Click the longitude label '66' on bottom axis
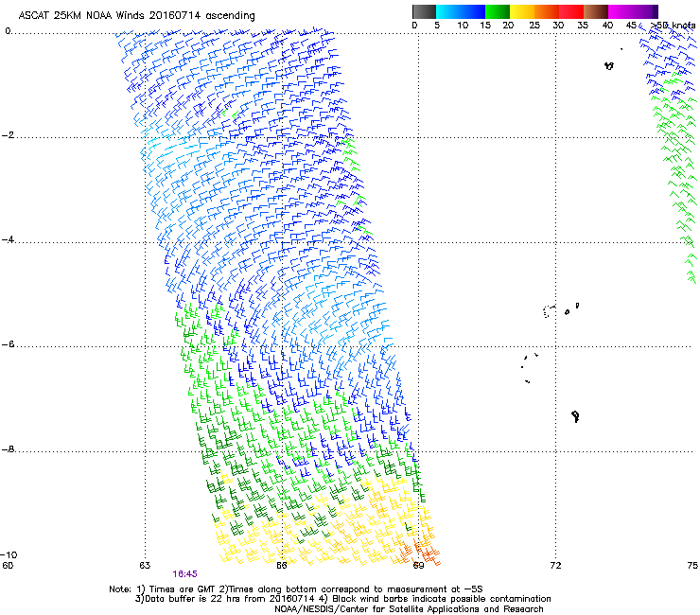 tap(282, 566)
